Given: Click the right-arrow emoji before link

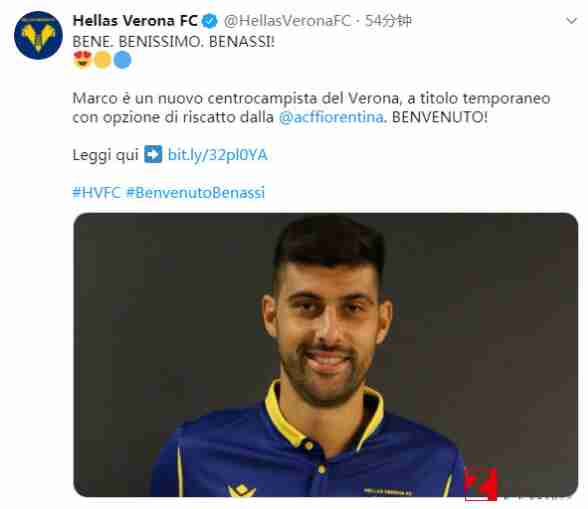Looking at the screenshot, I should click(153, 154).
